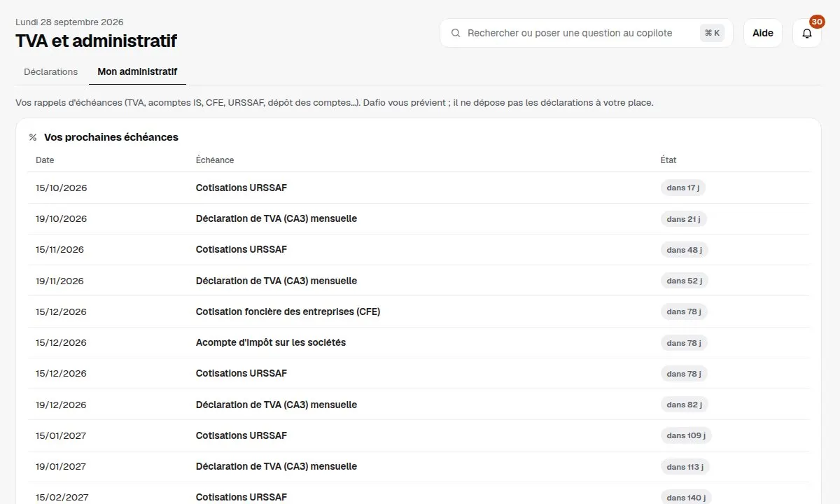Image resolution: width=840 pixels, height=504 pixels.
Task: Focus the copilote search field
Action: pos(587,33)
